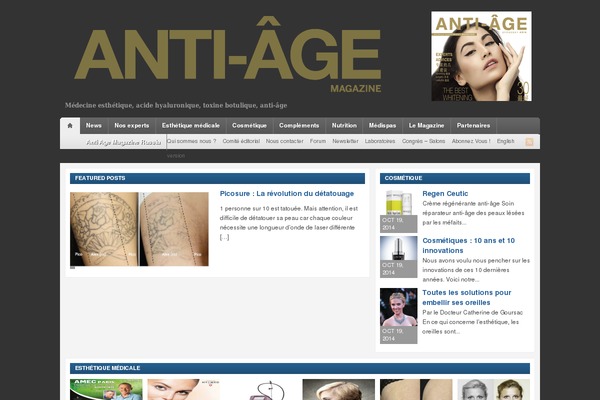The width and height of the screenshot is (600, 400).
Task: Open the Cosmétique menu item
Action: tap(249, 126)
